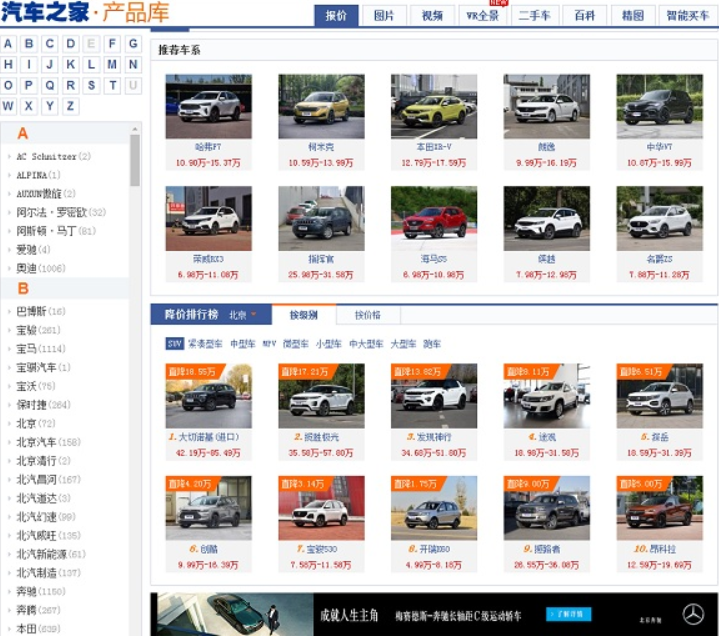
Task: Expand the 北京汽车 brand arrow
Action: tap(9, 442)
